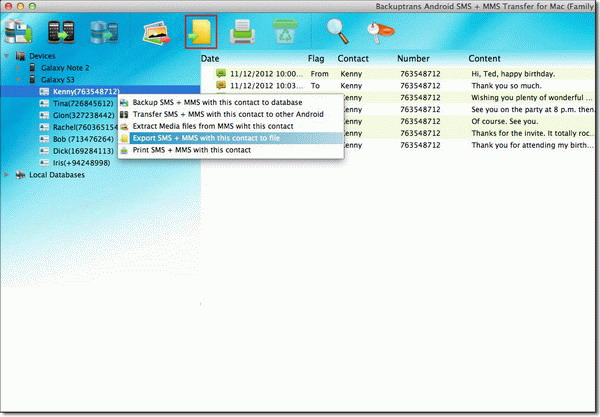Select message "Hi, Ted, happy birthday."
Screen dimensions: 600x417
(513, 73)
